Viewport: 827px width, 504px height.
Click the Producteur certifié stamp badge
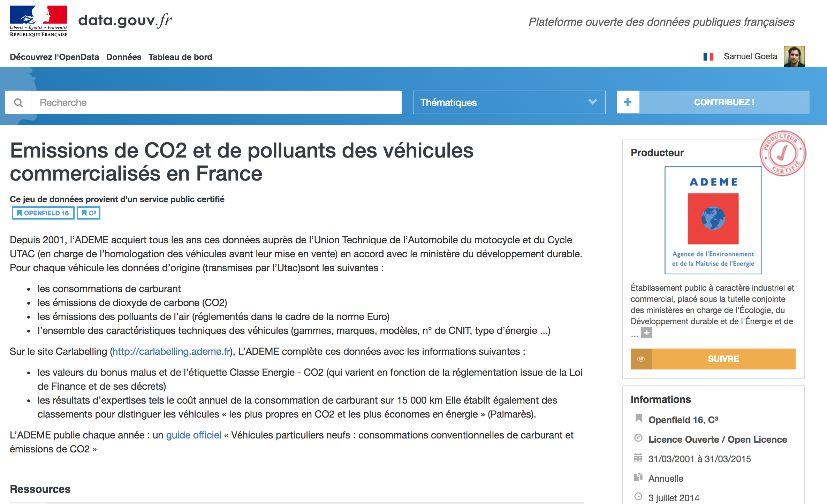point(783,153)
